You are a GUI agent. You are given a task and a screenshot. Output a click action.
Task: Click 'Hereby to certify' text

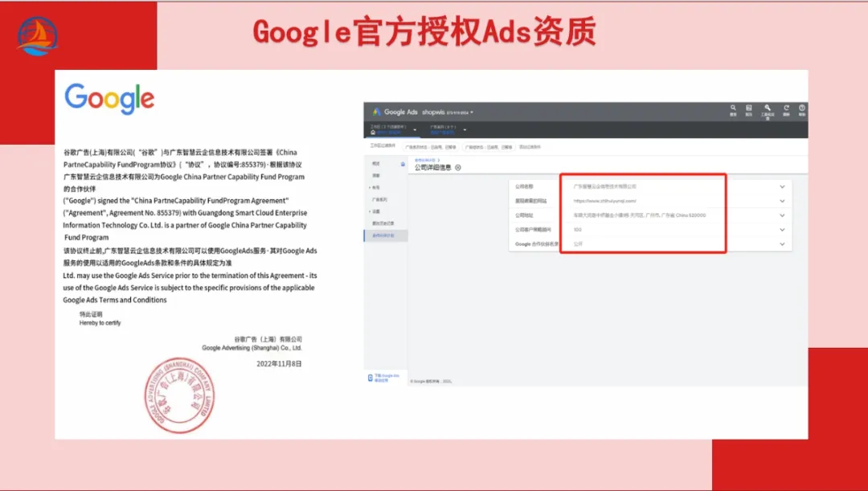coord(100,323)
